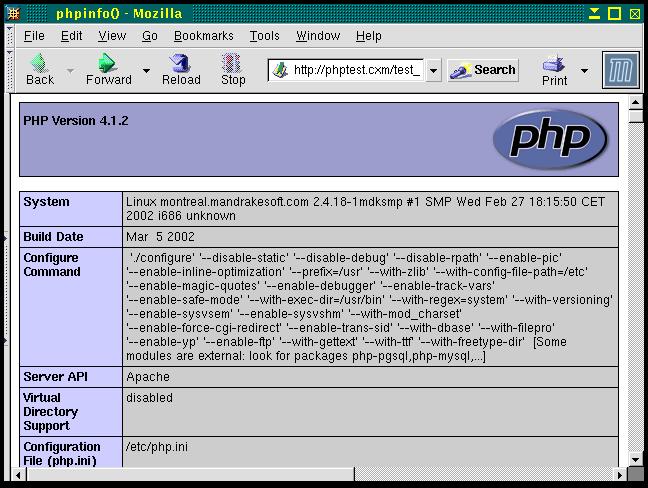Expand the URL bar history dropdown
The height and width of the screenshot is (488, 648).
click(x=433, y=71)
